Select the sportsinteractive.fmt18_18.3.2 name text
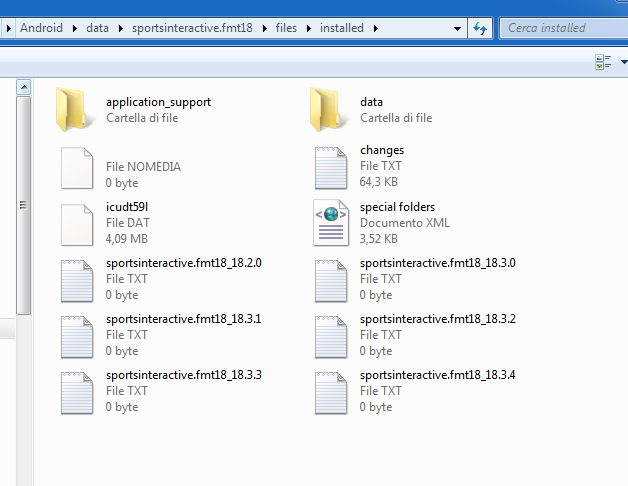The width and height of the screenshot is (628, 486). click(x=438, y=319)
